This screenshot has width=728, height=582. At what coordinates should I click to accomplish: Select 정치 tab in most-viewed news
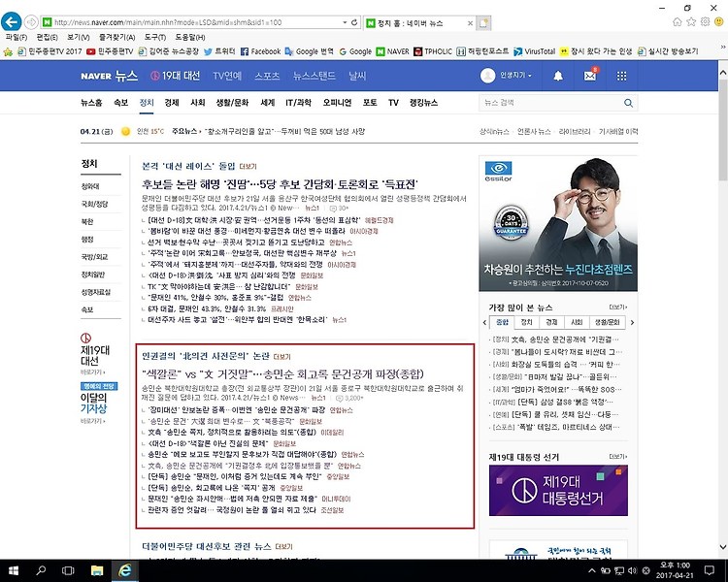coord(527,322)
